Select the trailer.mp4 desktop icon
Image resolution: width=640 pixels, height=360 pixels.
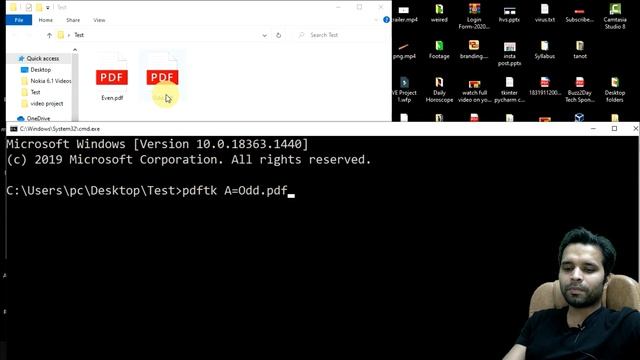pyautogui.click(x=404, y=13)
